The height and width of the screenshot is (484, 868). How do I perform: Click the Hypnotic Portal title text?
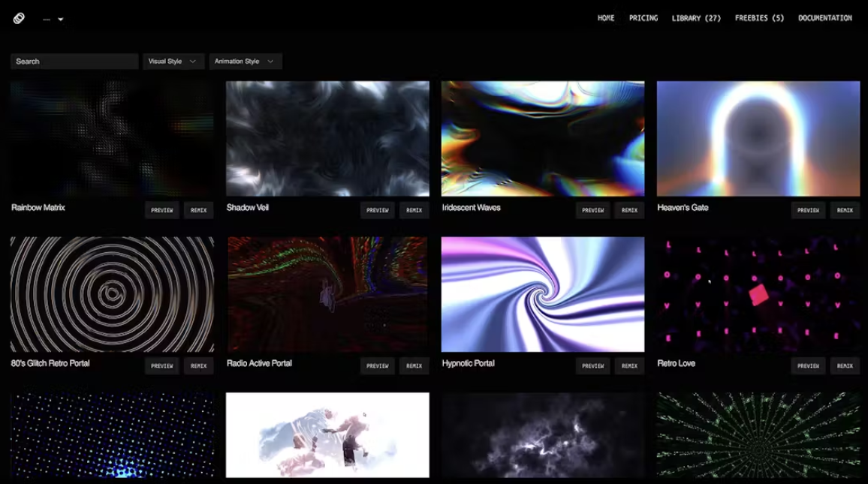coord(469,363)
